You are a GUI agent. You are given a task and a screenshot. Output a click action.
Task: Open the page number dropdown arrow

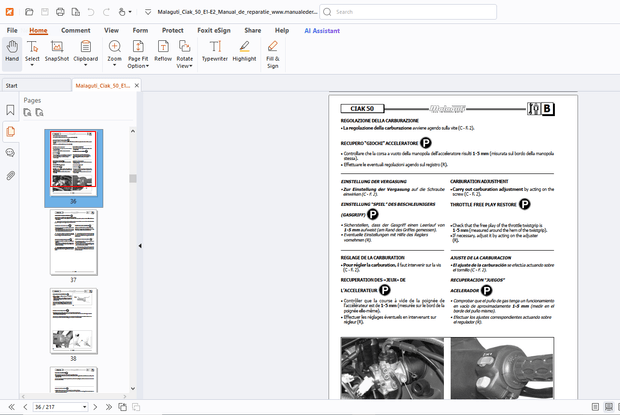(85, 407)
